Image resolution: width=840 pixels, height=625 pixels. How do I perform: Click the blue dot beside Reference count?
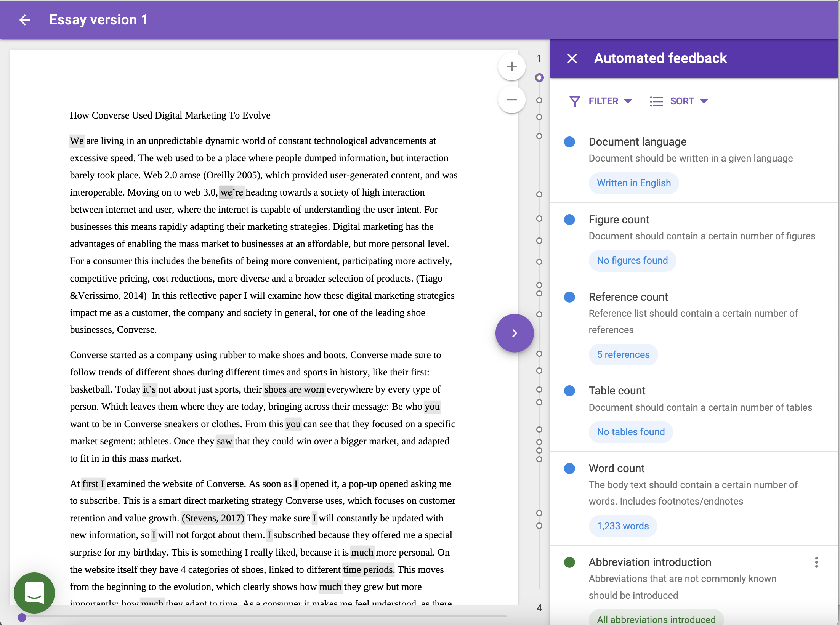(x=569, y=297)
